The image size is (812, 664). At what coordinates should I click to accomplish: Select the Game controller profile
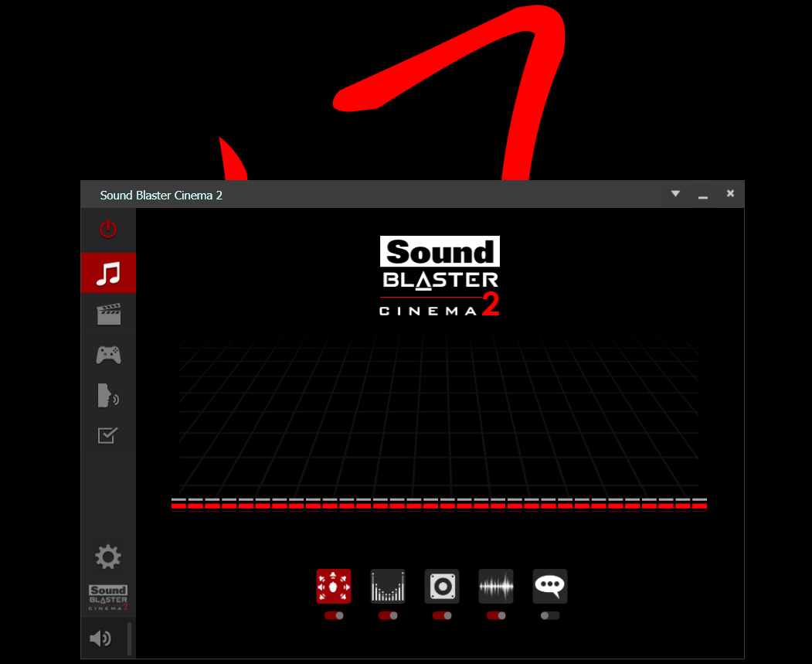tap(108, 356)
